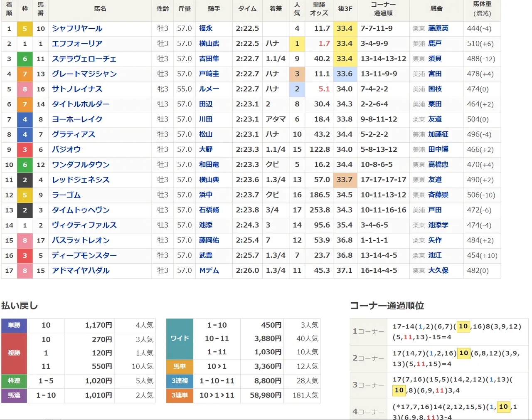Open horse link タイムトゥヘヴン

pos(81,210)
